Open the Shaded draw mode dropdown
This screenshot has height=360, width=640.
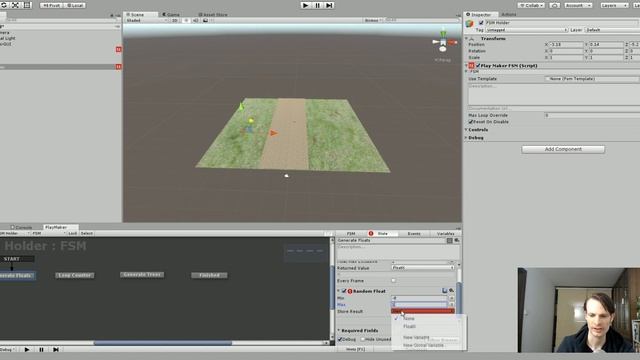tap(146, 20)
